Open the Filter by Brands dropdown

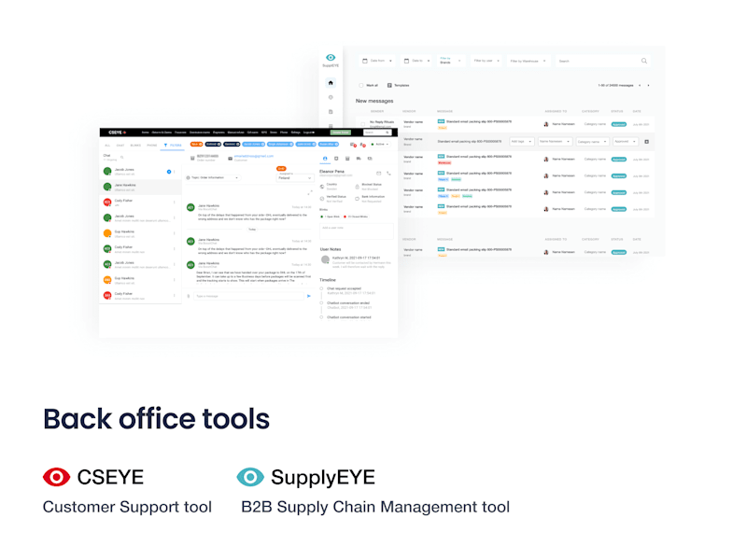(450, 61)
